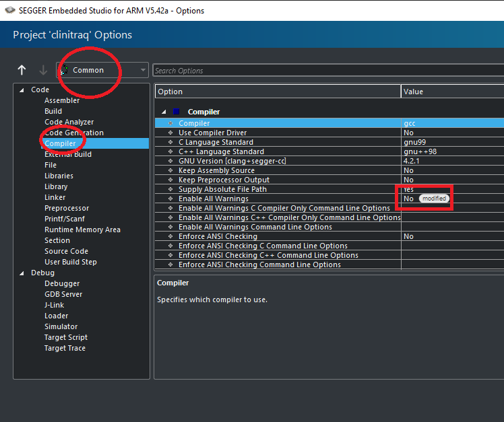Select Assembler in the Code tree
The width and height of the screenshot is (504, 422).
coord(62,100)
